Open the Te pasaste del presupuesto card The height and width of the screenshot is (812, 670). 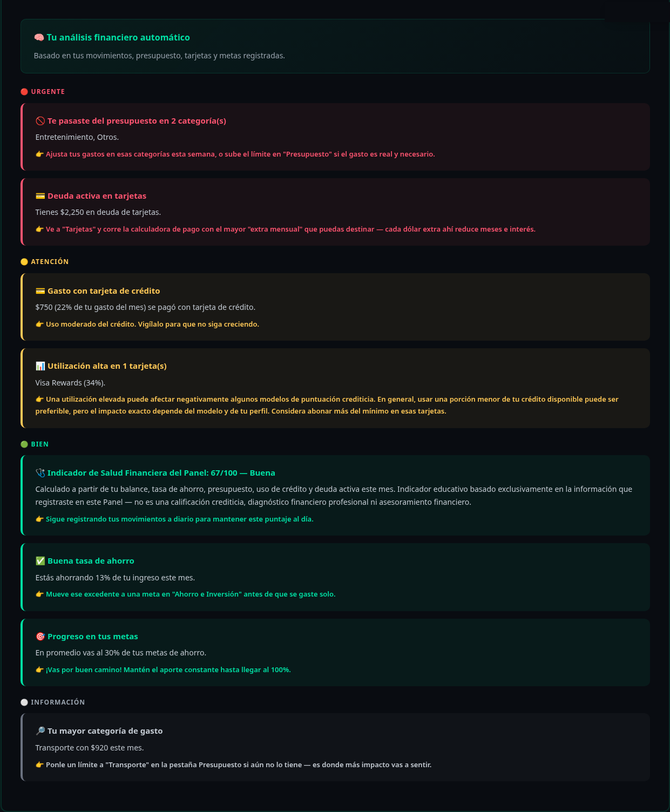pyautogui.click(x=335, y=137)
